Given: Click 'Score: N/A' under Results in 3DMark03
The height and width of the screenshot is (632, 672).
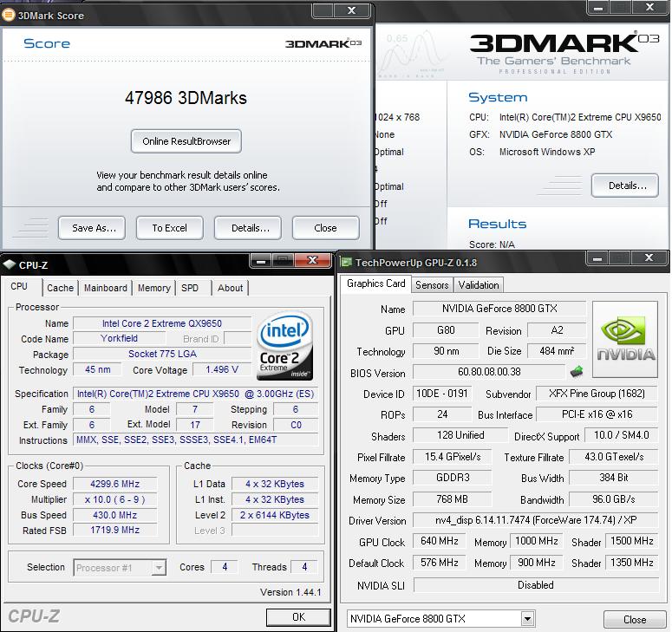Looking at the screenshot, I should click(x=492, y=244).
